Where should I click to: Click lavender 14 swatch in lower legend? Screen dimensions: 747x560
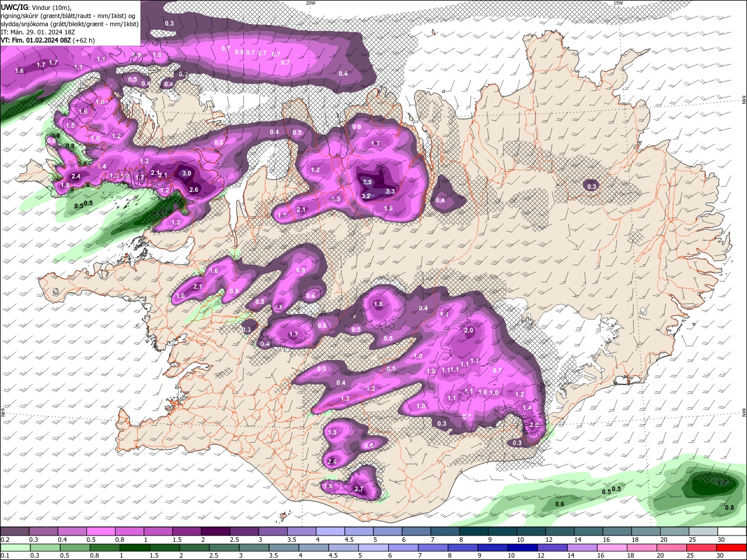581,548
